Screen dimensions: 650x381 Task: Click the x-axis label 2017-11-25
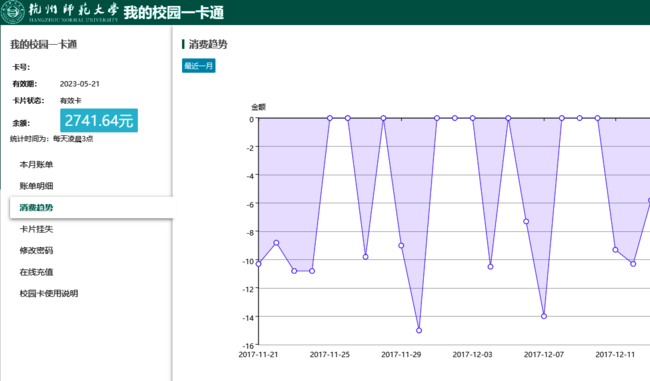coord(330,354)
